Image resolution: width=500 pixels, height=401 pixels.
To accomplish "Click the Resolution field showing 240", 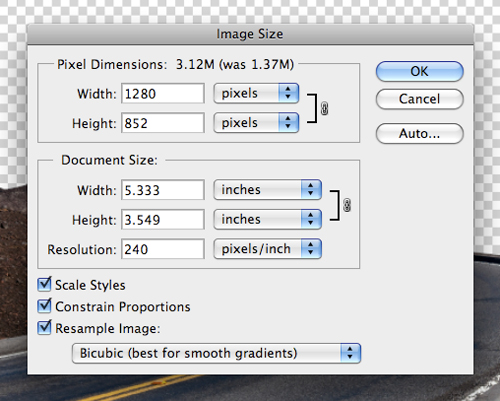I will pos(163,249).
